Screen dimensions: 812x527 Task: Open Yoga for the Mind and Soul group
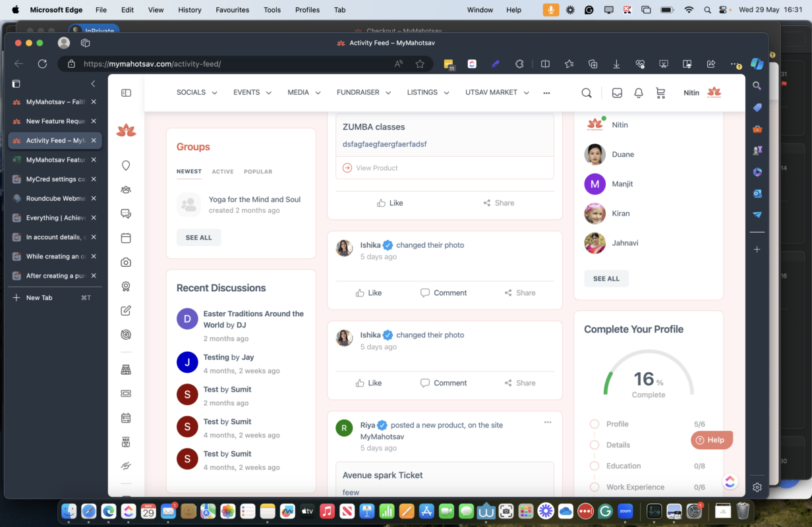click(254, 200)
